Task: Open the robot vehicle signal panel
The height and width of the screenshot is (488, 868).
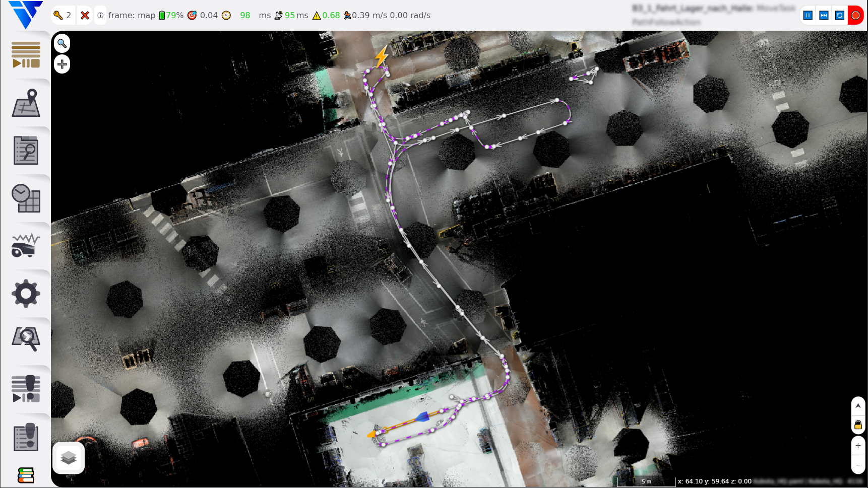Action: tap(26, 245)
